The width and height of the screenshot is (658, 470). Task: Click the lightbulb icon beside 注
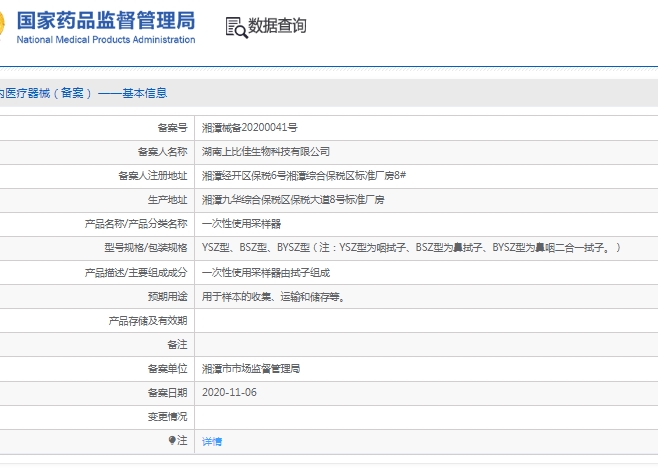coord(172,440)
